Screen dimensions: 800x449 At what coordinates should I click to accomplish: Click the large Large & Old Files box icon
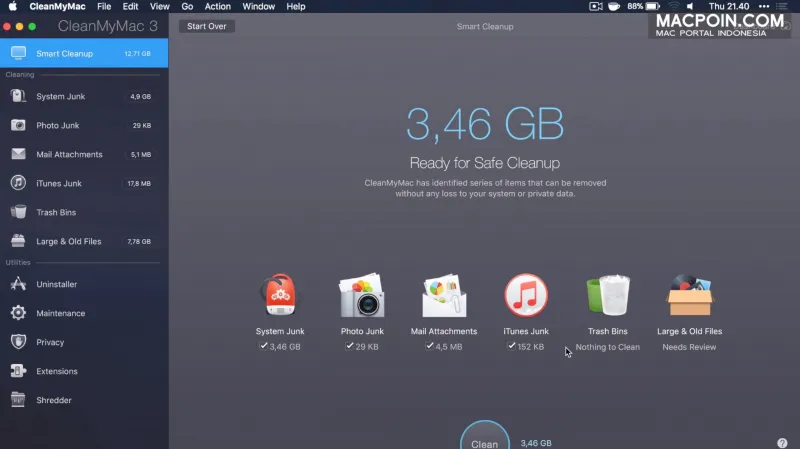689,295
